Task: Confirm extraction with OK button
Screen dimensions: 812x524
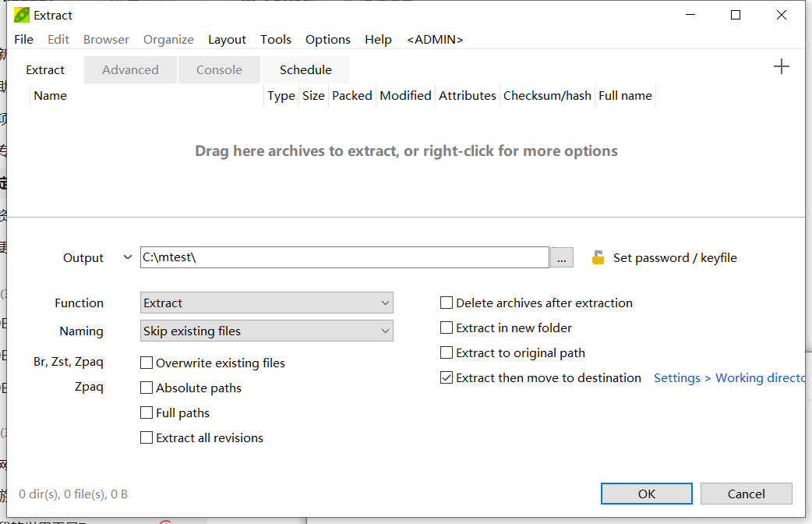Action: 646,494
